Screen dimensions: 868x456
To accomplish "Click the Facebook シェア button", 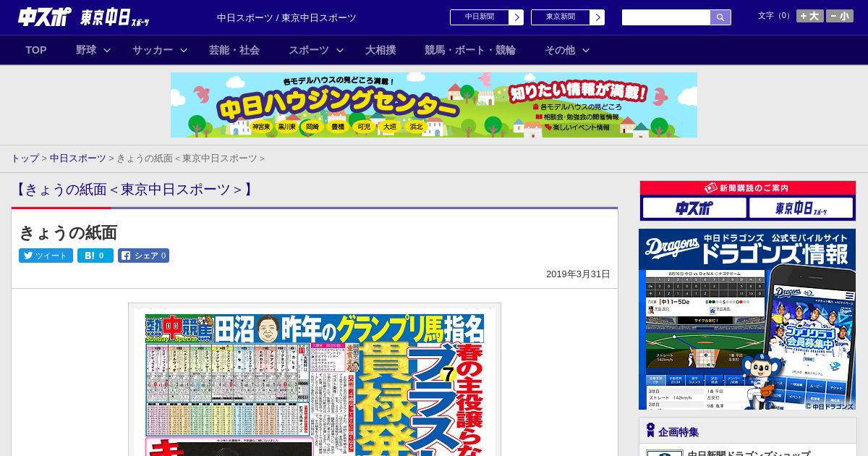I will pos(143,256).
